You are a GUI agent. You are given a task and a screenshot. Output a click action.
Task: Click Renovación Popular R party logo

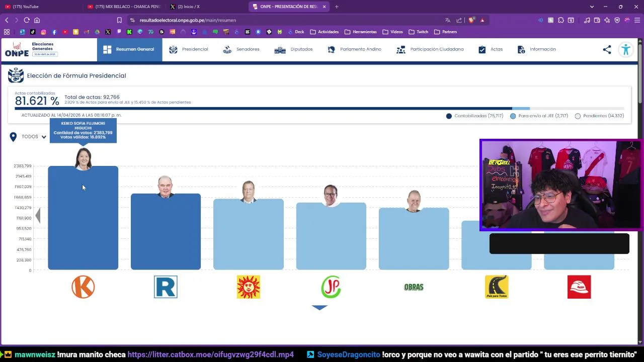coord(166,287)
